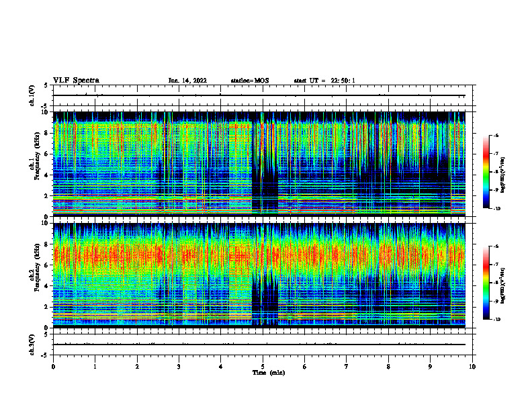Click time axis tick label "10" under the bottom panel

point(472,367)
